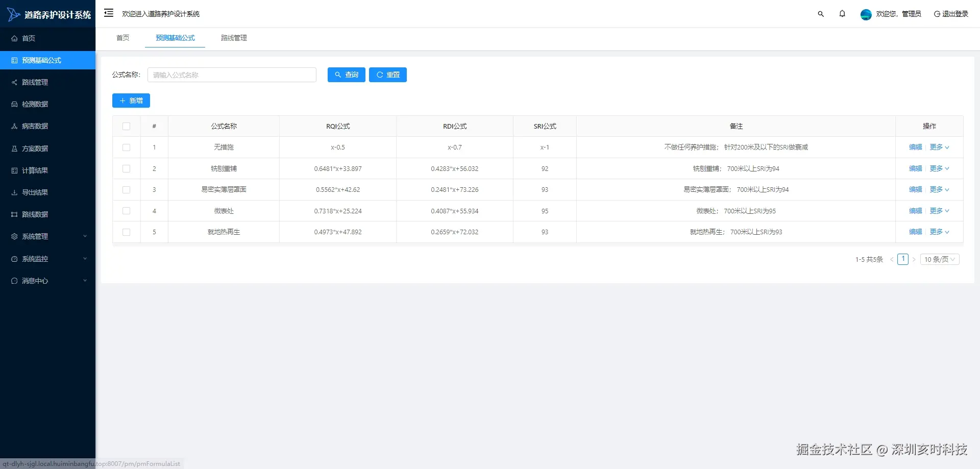Open 更多 dropdown for 易密实薄层罩面 row
980x469 pixels.
coord(939,189)
